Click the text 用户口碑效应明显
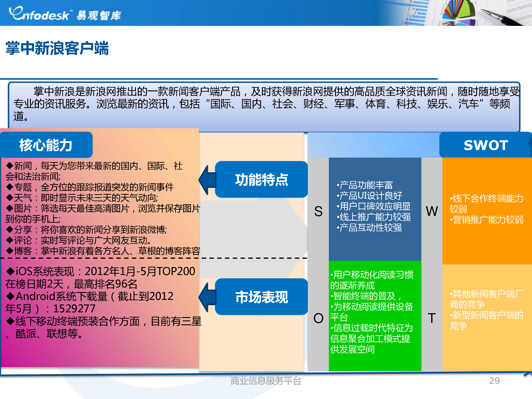Viewport: 532px width, 399px height. 373,206
